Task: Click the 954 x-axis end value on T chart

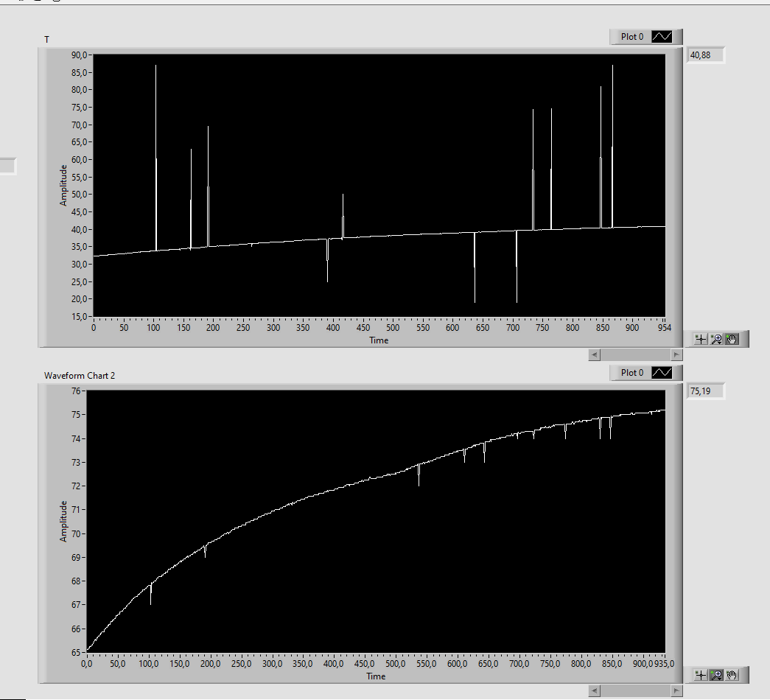Action: [665, 328]
